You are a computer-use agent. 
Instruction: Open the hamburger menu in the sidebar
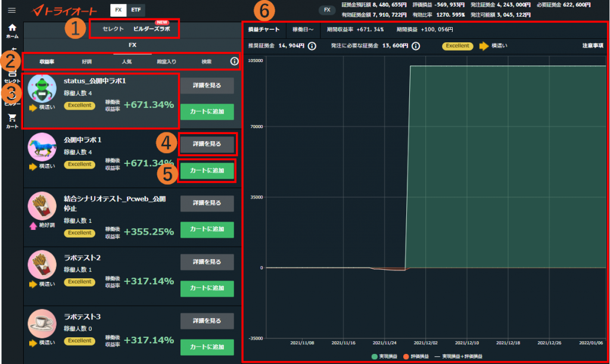pyautogui.click(x=12, y=10)
